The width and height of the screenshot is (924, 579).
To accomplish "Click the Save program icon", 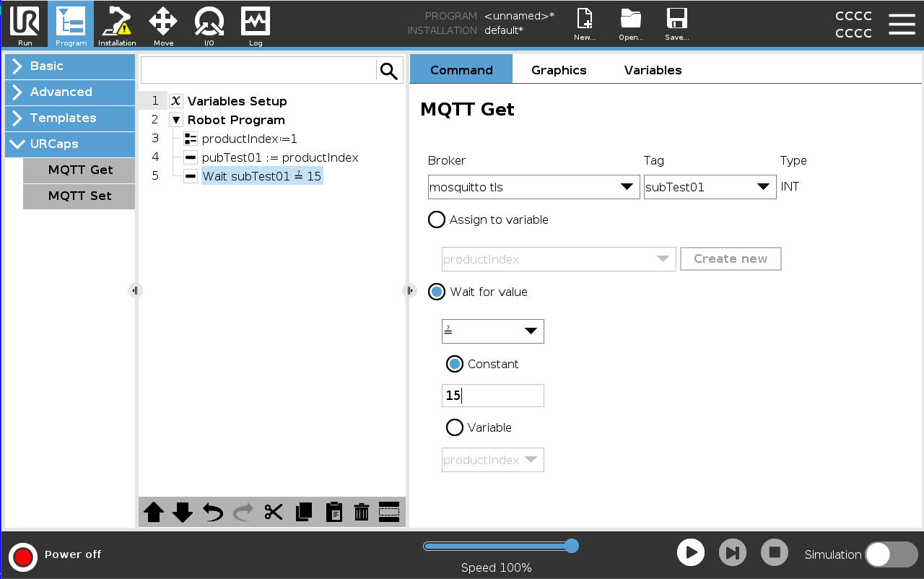I will coord(676,25).
